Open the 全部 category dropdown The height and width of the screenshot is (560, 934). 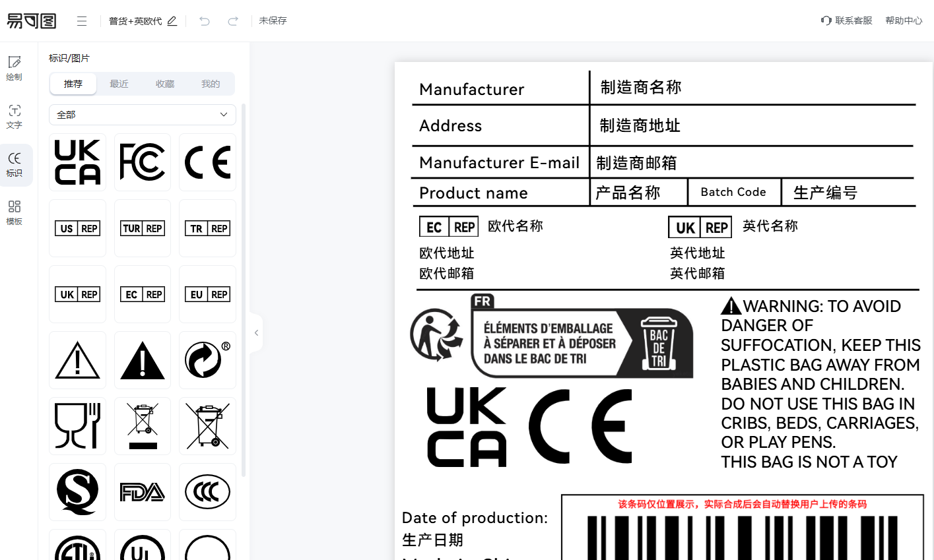coord(143,115)
